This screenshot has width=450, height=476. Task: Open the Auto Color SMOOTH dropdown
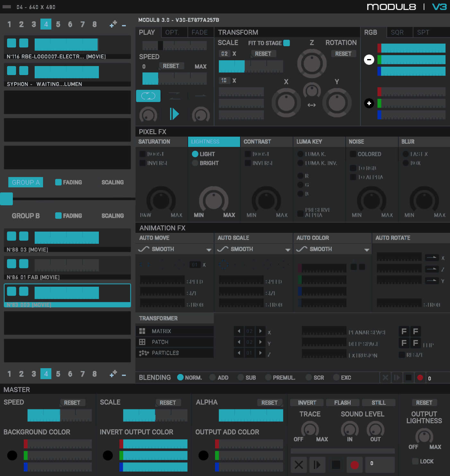[333, 249]
